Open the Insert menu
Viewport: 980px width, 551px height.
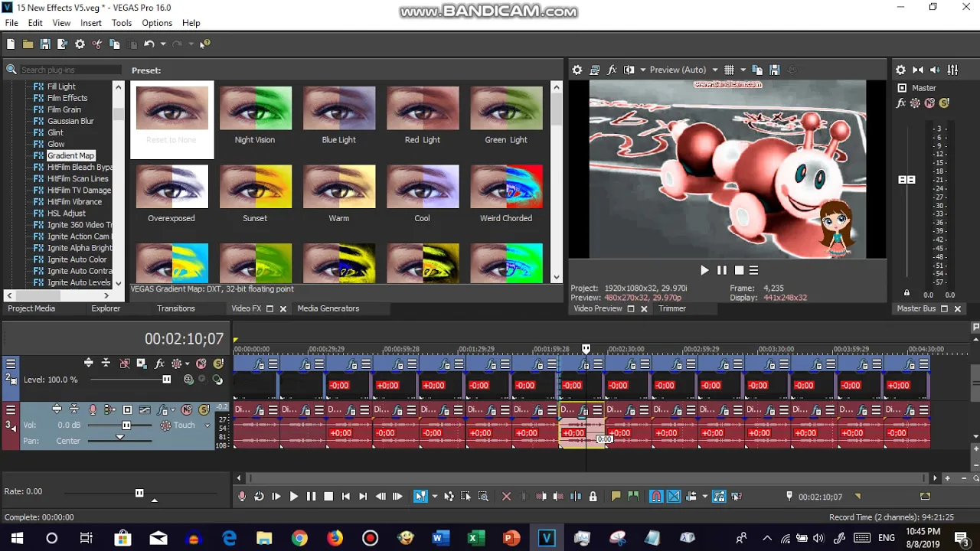tap(91, 23)
